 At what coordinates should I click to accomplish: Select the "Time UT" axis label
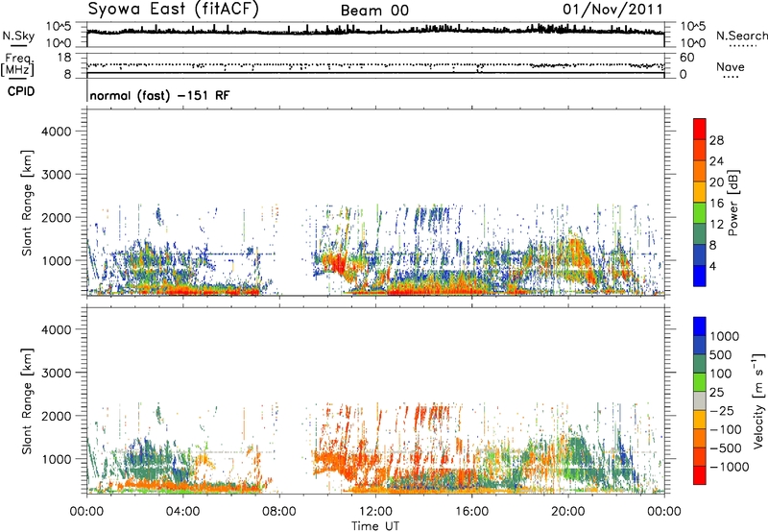[x=375, y=526]
